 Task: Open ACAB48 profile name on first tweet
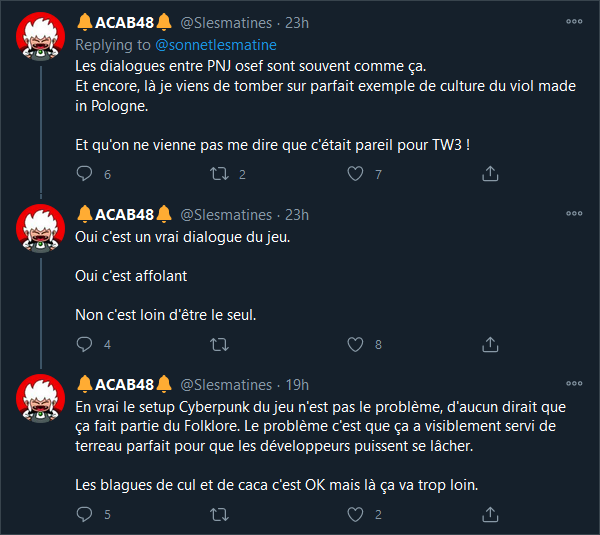click(124, 23)
